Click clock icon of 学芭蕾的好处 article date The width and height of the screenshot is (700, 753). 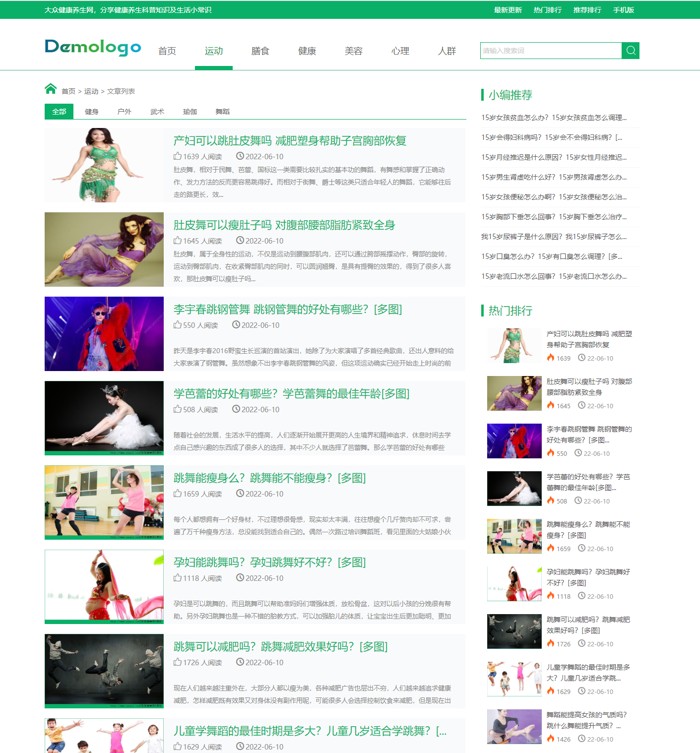pyautogui.click(x=236, y=409)
